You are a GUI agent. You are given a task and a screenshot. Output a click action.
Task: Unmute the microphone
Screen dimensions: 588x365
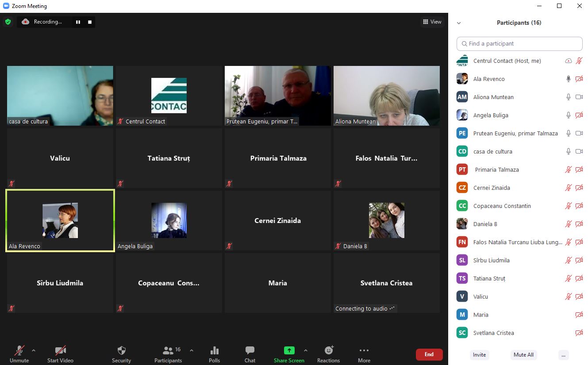click(x=19, y=354)
